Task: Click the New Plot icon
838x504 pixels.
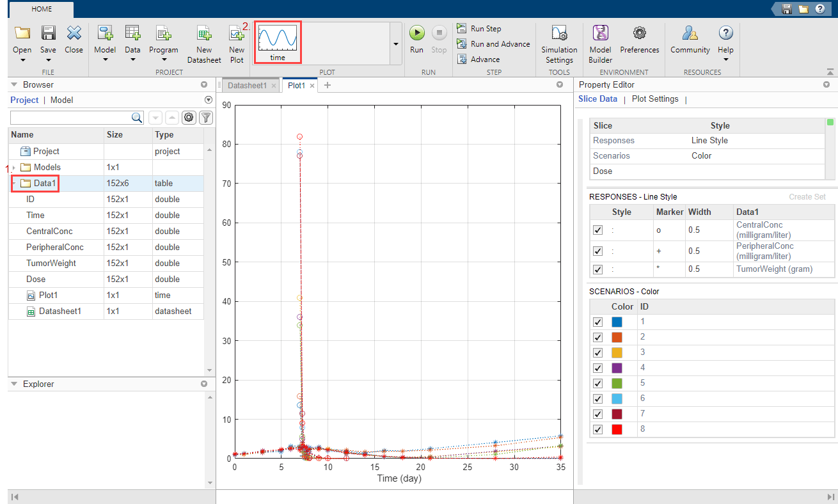Action: [237, 35]
